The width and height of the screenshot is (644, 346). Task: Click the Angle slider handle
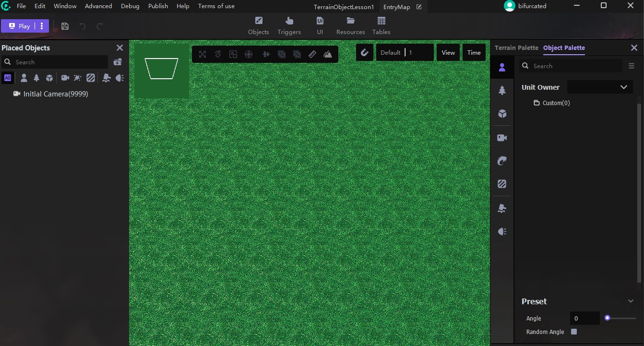click(608, 318)
